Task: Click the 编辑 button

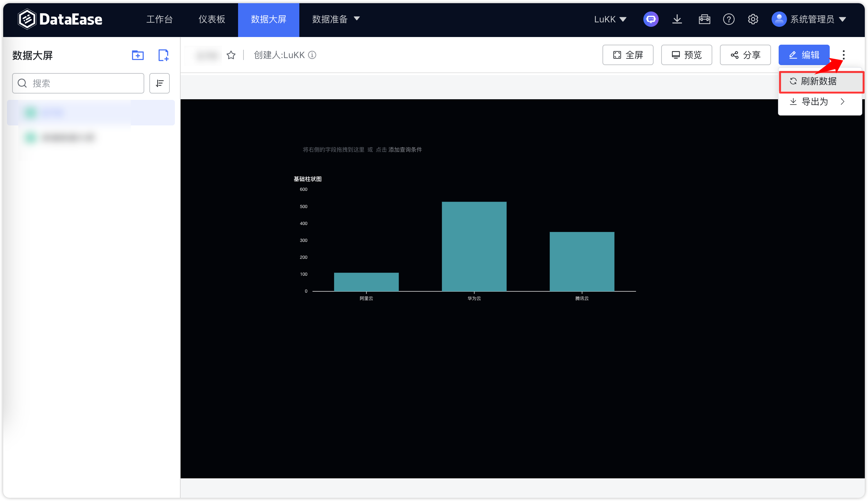Action: click(x=804, y=55)
